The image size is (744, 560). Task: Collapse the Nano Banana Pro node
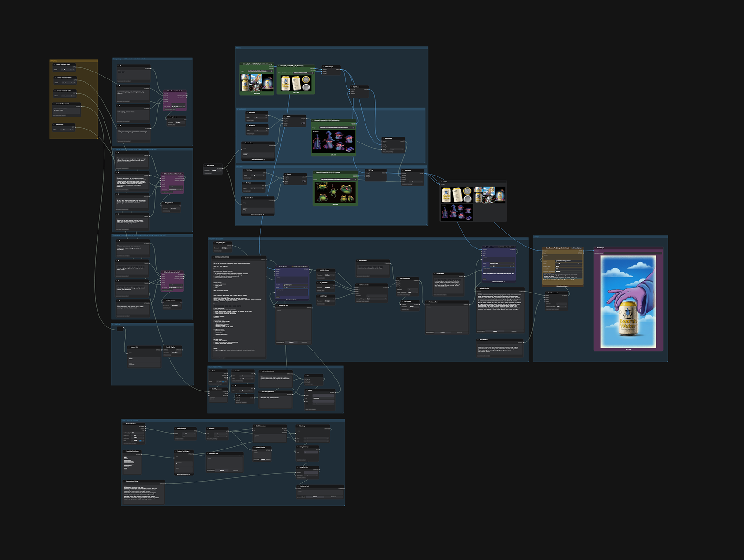(x=544, y=248)
